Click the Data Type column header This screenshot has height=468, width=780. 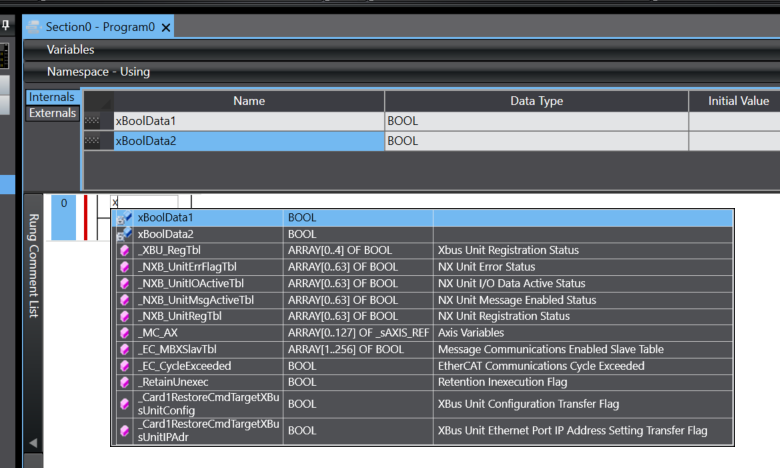[536, 101]
